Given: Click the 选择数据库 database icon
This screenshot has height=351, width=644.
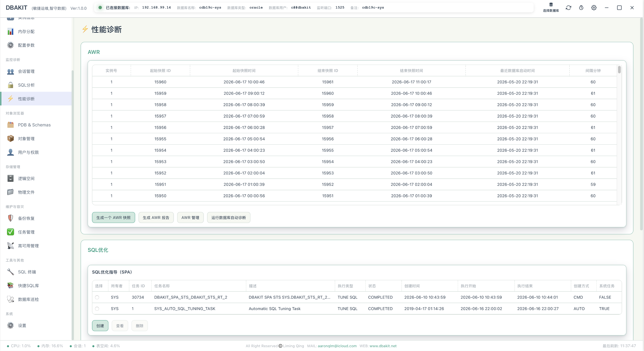Looking at the screenshot, I should click(x=551, y=5).
